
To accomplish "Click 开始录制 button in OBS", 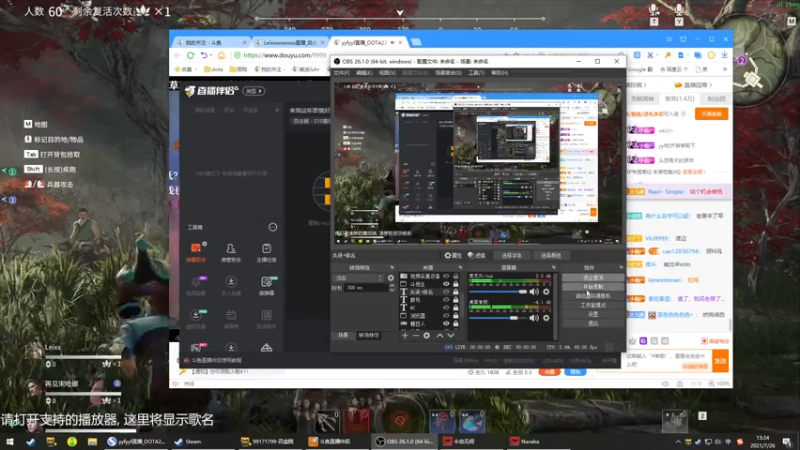I will 593,287.
